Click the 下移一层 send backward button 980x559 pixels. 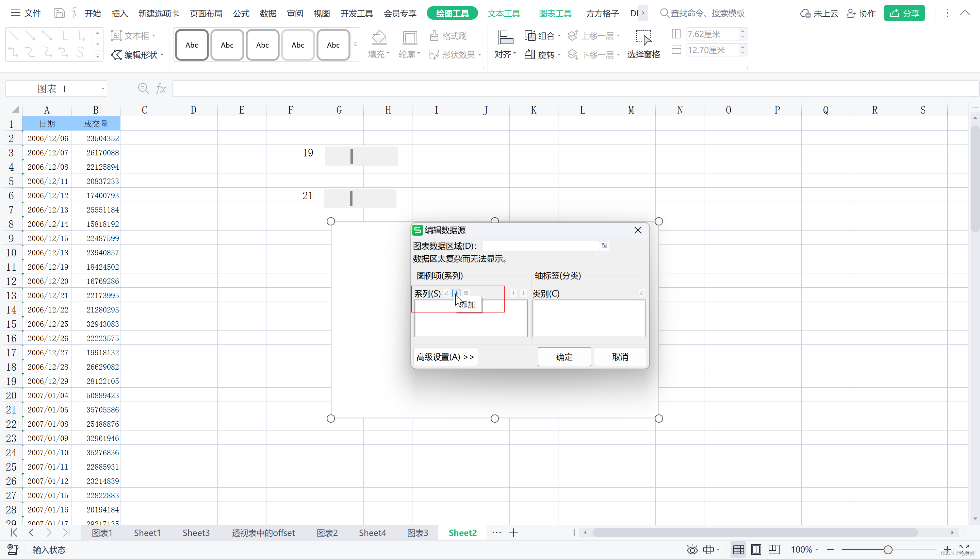pyautogui.click(x=594, y=55)
